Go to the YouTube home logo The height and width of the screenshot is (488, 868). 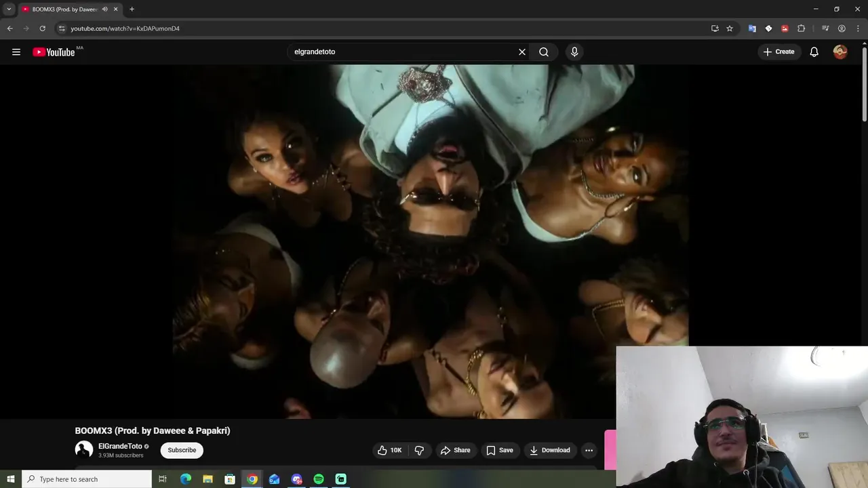click(x=54, y=52)
